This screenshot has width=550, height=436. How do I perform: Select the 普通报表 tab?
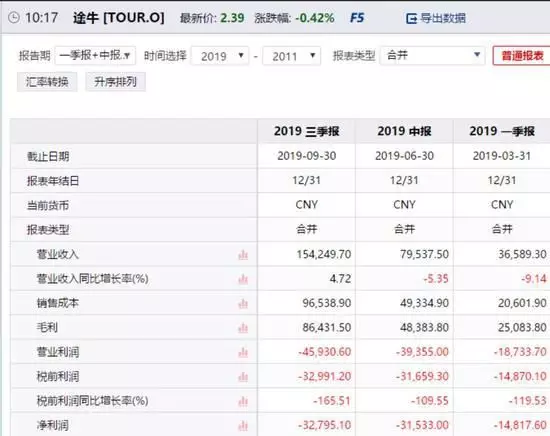pos(522,55)
